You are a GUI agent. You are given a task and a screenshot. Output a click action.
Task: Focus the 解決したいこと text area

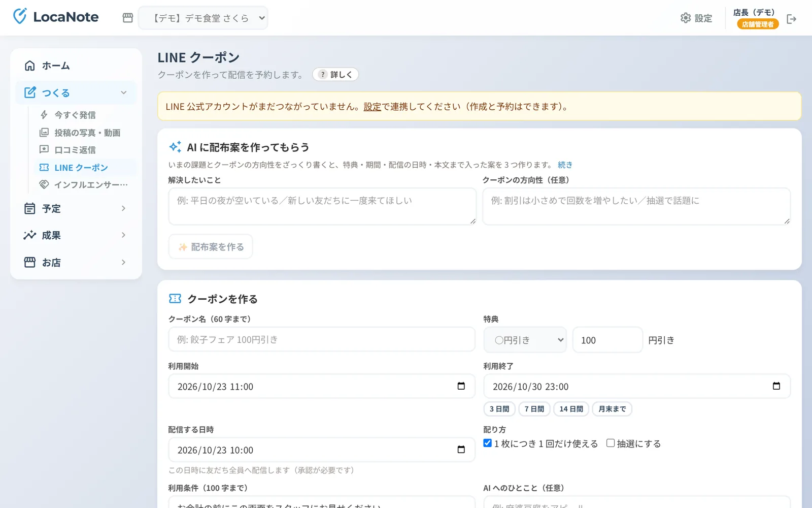(322, 206)
